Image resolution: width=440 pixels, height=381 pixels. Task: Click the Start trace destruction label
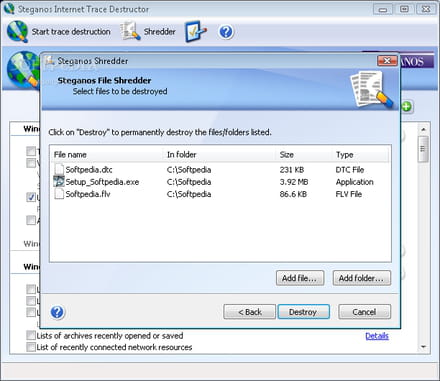tap(71, 32)
